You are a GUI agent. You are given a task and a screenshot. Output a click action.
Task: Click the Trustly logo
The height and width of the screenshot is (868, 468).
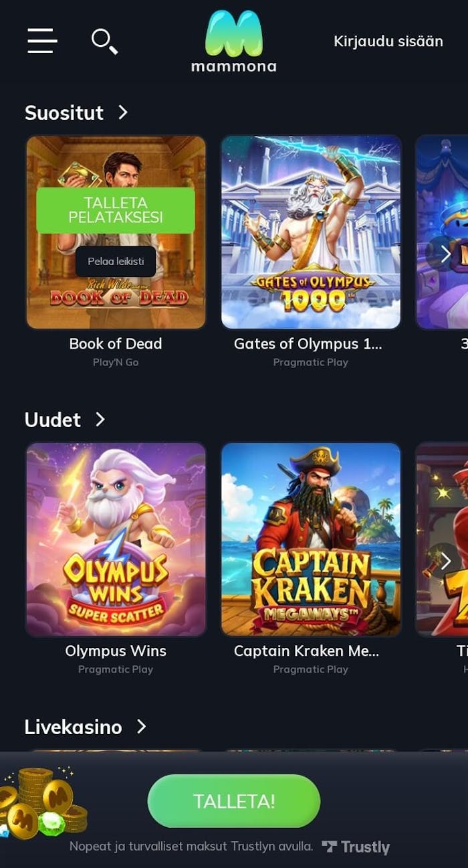click(x=356, y=847)
